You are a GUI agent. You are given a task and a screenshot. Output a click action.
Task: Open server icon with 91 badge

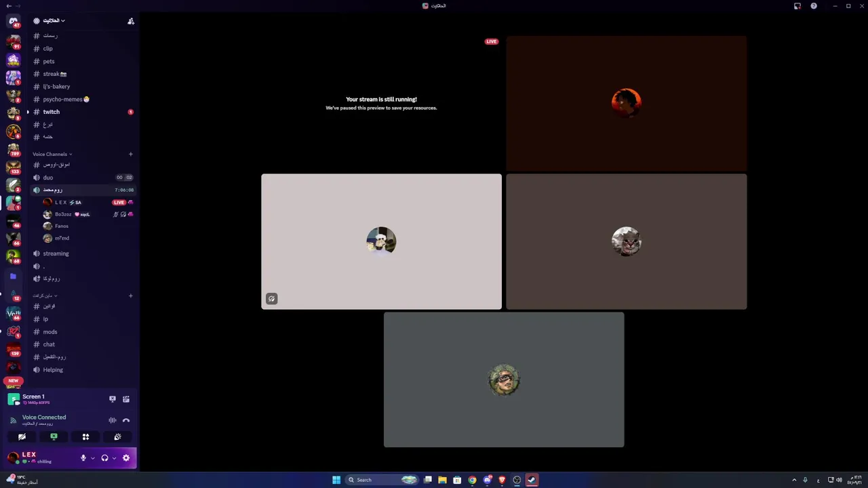(x=13, y=41)
